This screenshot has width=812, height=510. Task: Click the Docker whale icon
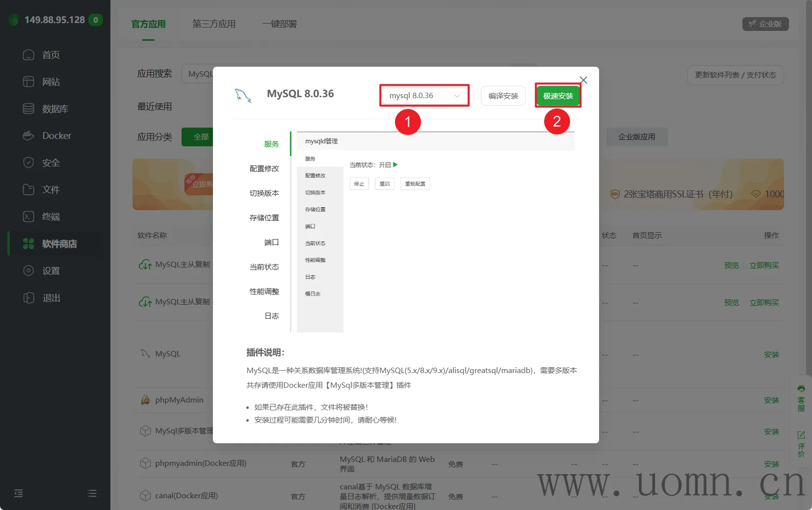tap(28, 135)
